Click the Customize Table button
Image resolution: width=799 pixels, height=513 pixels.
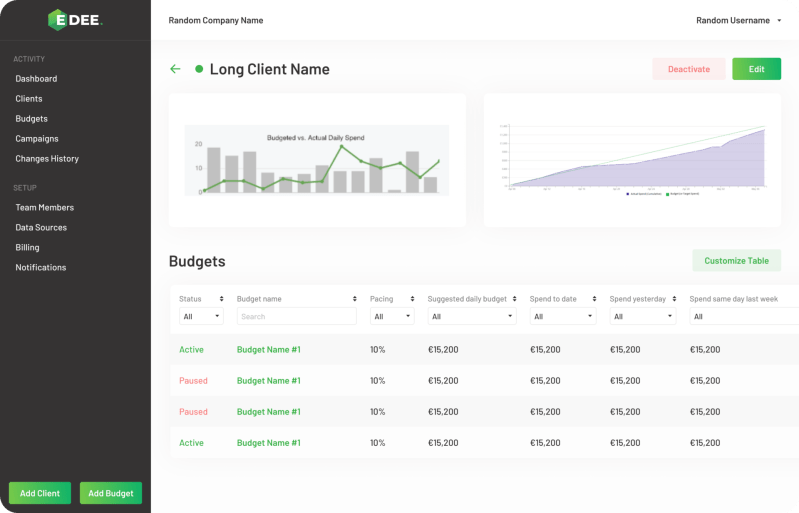(x=736, y=261)
